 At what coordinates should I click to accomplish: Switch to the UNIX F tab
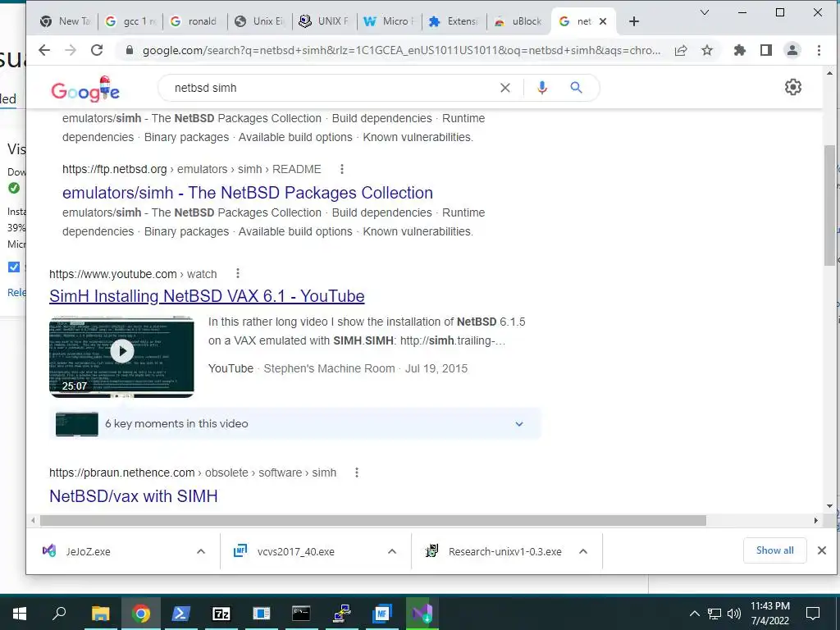click(323, 21)
